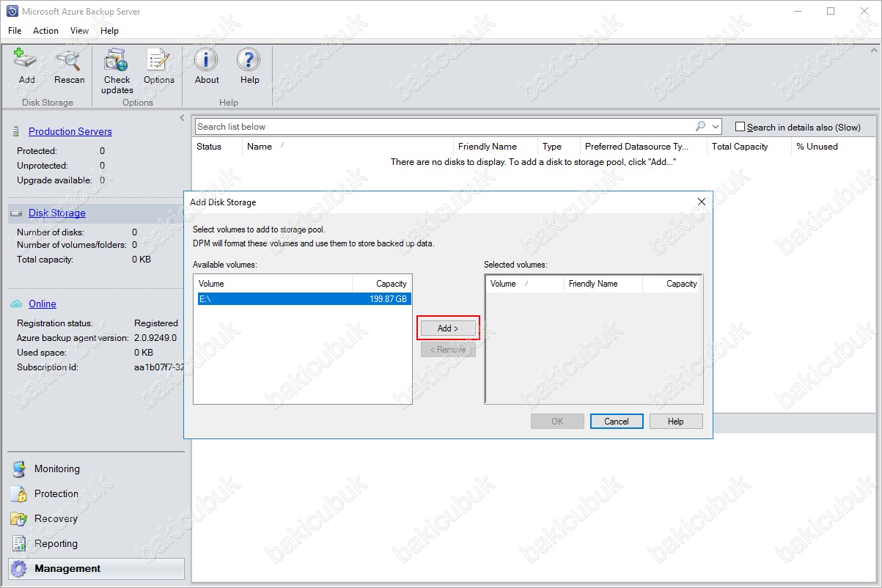This screenshot has width=882, height=588.
Task: Click the Preferred Datasource Type column header
Action: [x=643, y=147]
